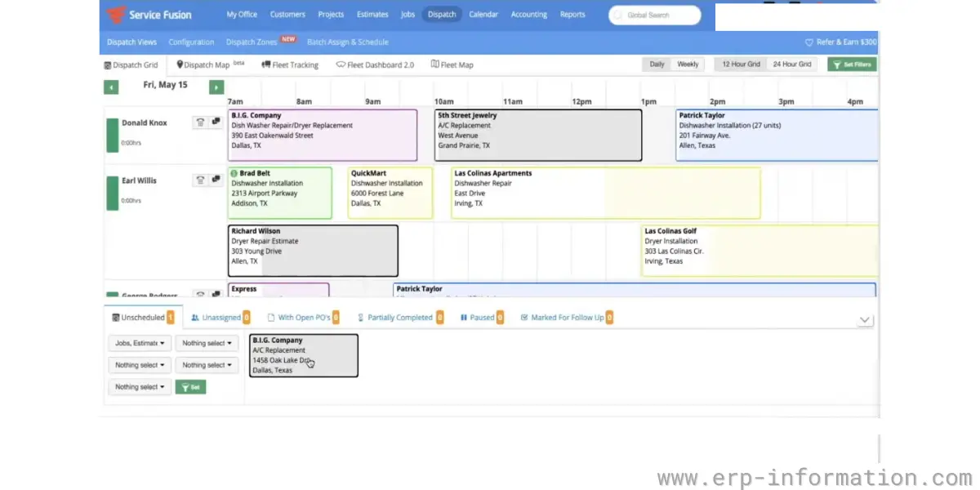Click Unscheduled orange count badge

point(171,318)
